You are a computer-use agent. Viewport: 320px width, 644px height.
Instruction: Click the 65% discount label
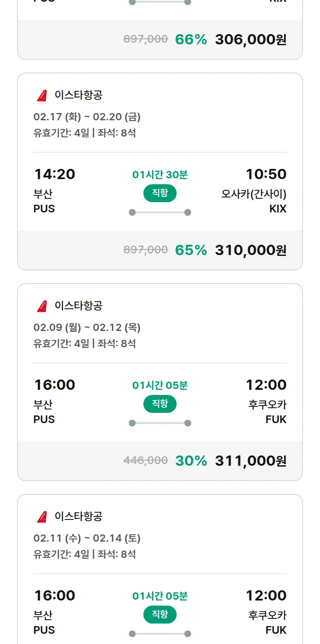[191, 250]
